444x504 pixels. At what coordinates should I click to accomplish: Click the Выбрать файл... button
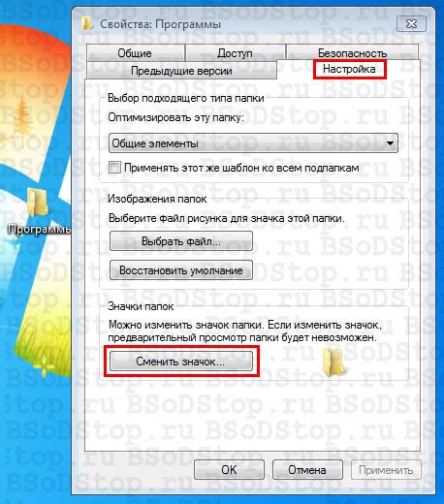click(x=181, y=241)
